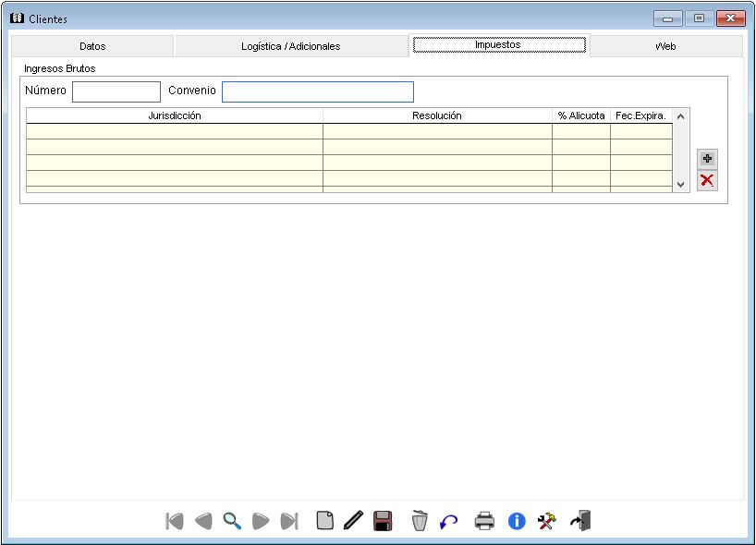
Task: Jump to the last record
Action: 289,521
